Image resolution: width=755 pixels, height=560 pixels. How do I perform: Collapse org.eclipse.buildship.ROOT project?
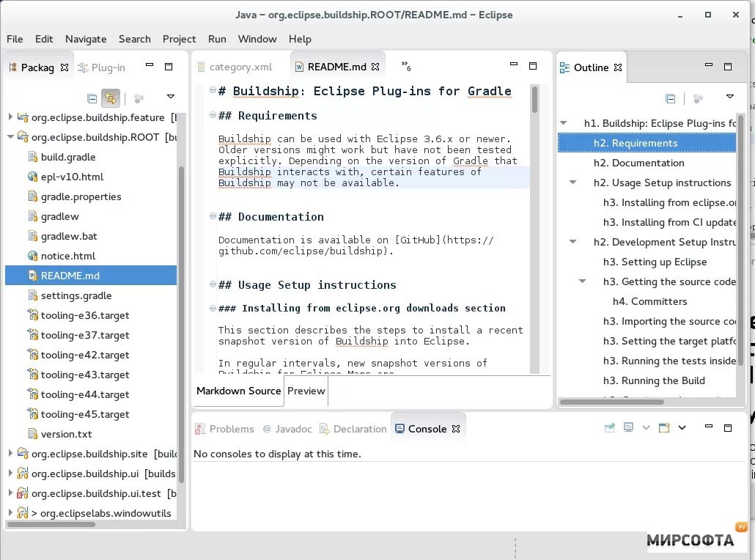point(10,137)
